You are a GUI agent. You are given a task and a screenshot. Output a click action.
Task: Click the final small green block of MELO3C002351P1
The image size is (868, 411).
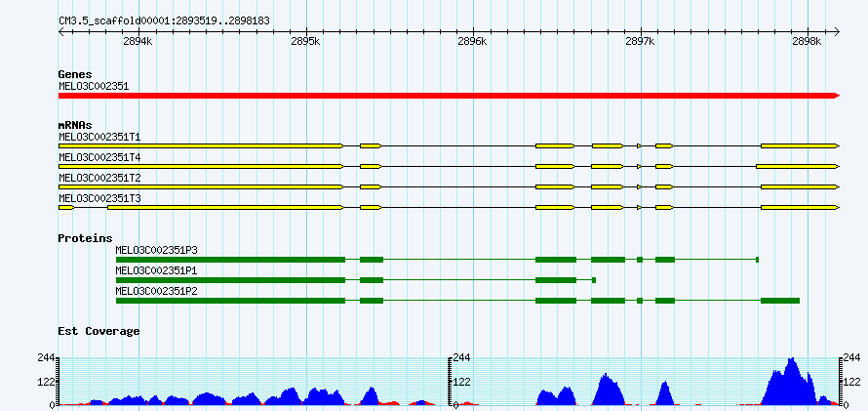coord(593,280)
